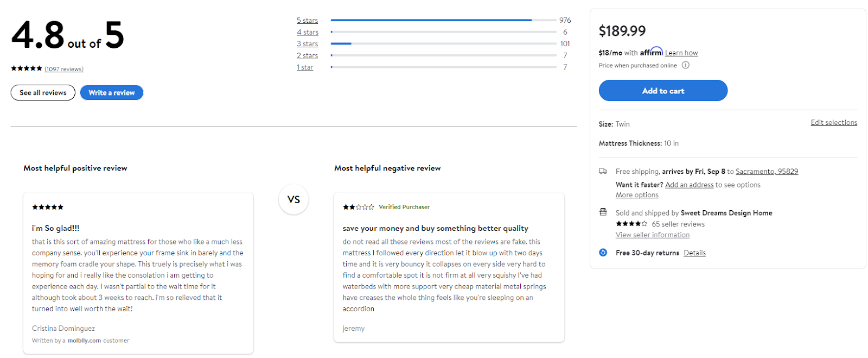Click the two-star rating on negative review
The image size is (868, 358).
(358, 207)
